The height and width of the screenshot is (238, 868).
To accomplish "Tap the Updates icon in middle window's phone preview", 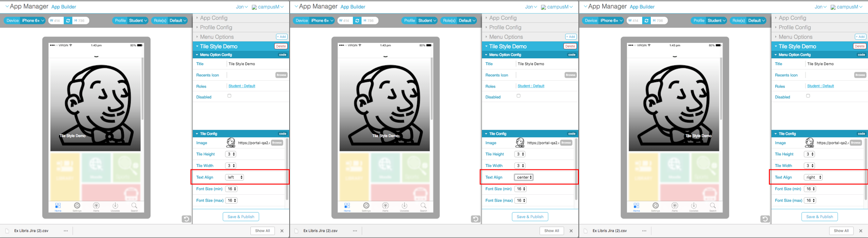I will coord(404,207).
